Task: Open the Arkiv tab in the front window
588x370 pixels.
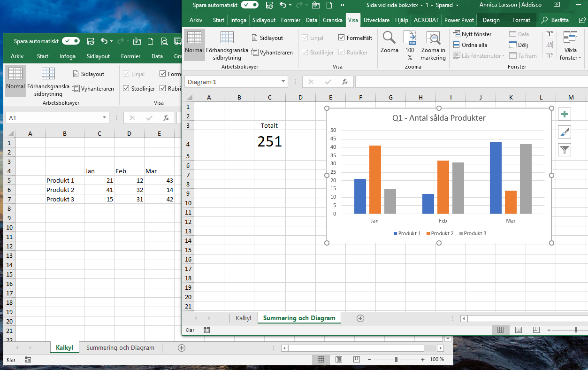Action: pos(196,20)
